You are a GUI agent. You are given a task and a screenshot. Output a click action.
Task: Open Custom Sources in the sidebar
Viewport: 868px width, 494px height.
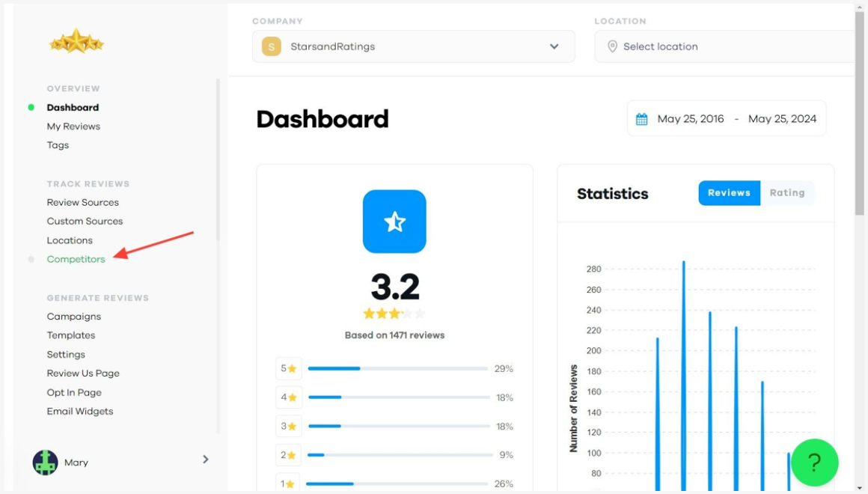tap(85, 221)
